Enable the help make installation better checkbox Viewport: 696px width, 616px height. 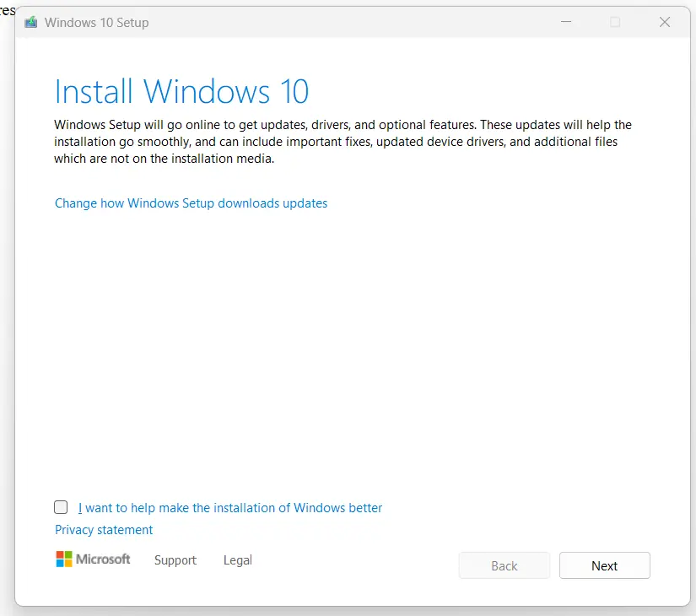(x=61, y=507)
